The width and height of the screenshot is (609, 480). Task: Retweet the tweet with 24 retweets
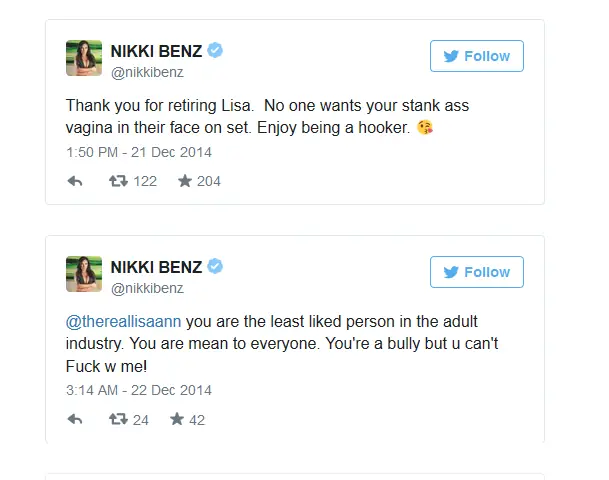(118, 419)
